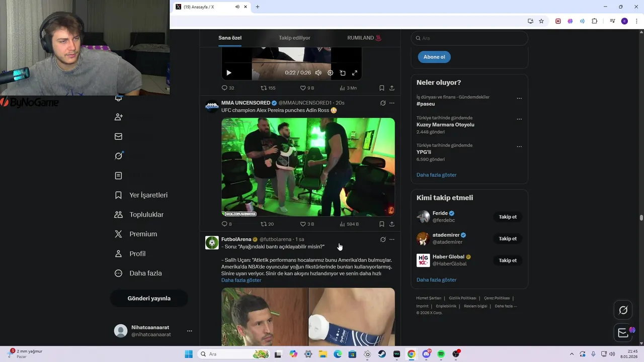Screen dimensions: 644x362
Task: Open Chrome extensions puzzle icon
Action: (x=594, y=21)
